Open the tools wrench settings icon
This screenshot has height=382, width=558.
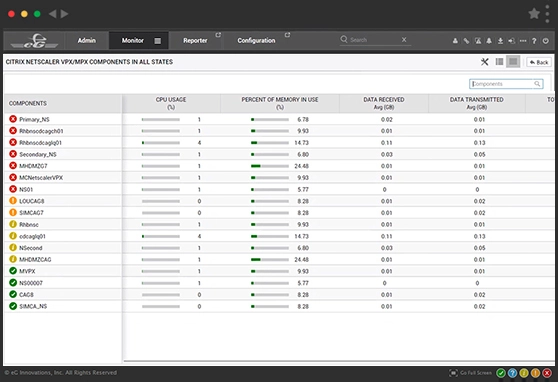click(484, 62)
